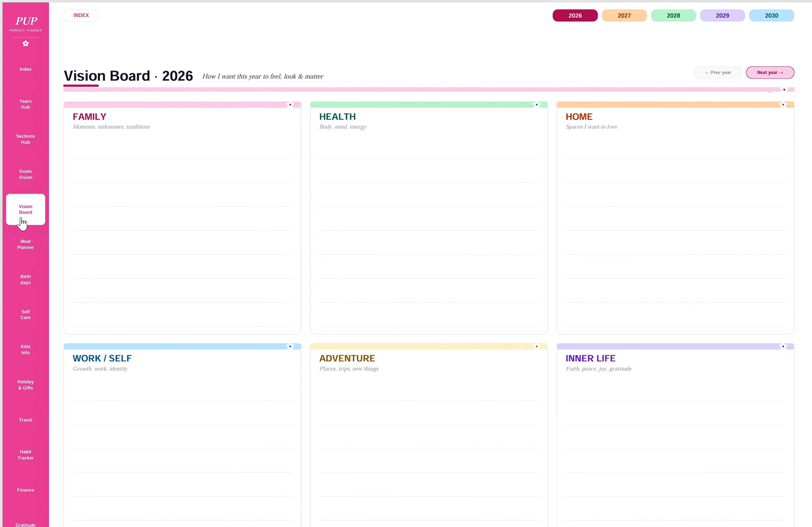Click 'Body, mind, energy' subtitle
The width and height of the screenshot is (812, 527).
[343, 127]
